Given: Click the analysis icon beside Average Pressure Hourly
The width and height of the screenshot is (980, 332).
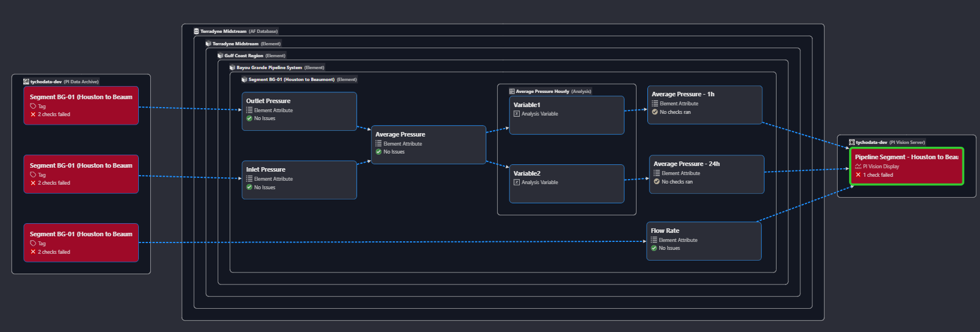Looking at the screenshot, I should (512, 91).
